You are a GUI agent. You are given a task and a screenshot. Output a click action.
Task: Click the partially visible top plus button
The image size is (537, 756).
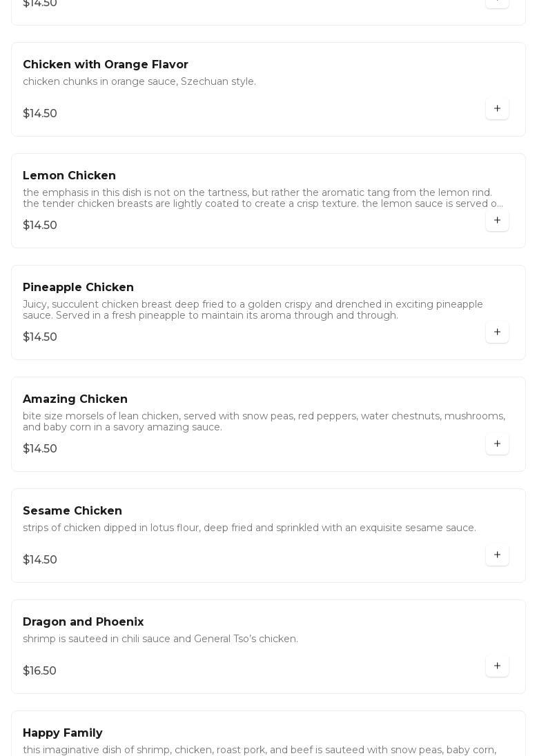[x=497, y=3]
